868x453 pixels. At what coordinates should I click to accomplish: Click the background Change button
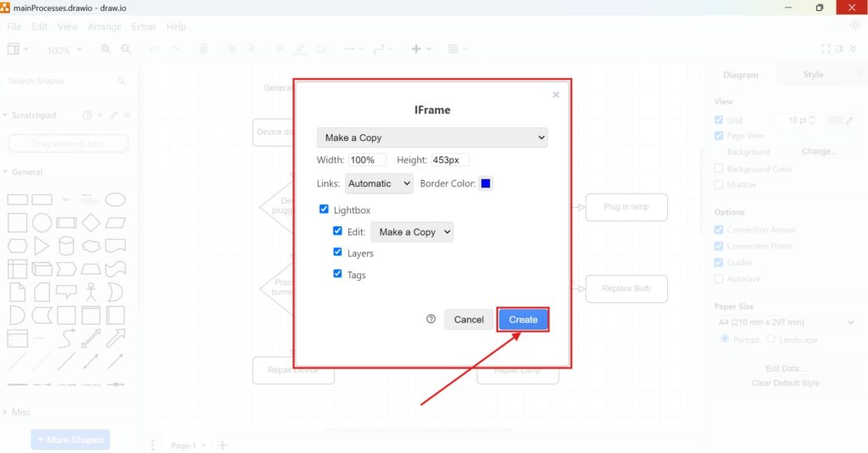(x=819, y=151)
